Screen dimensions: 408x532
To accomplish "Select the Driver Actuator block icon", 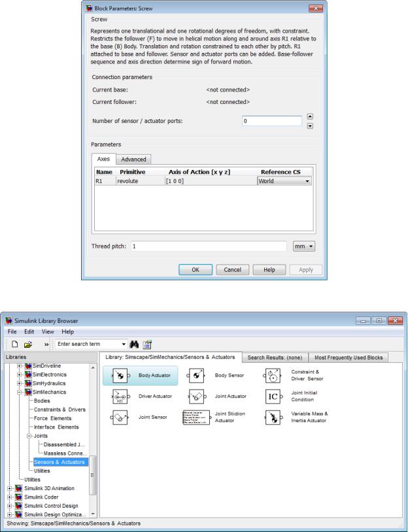I will 120,396.
